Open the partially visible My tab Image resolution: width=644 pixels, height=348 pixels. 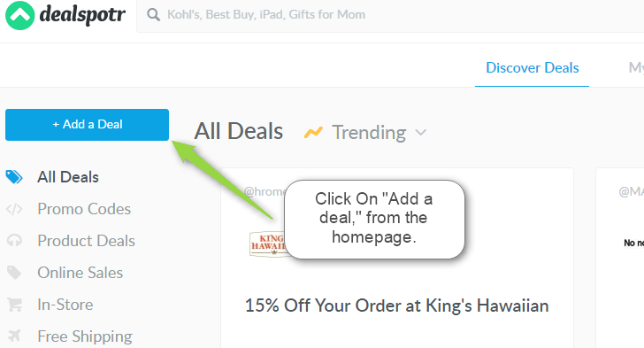coord(636,67)
